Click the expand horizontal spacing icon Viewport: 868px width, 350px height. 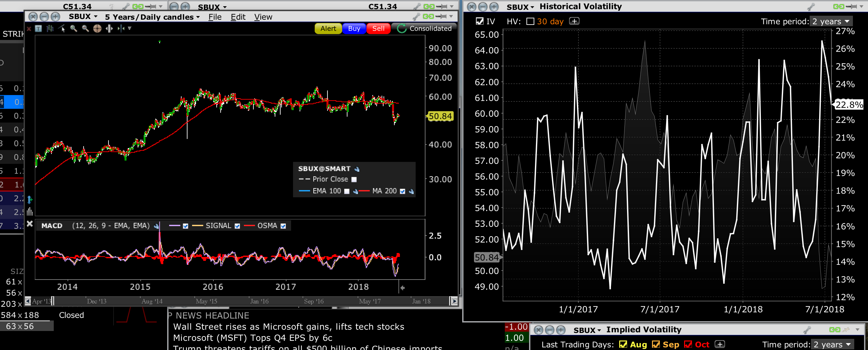pos(109,29)
